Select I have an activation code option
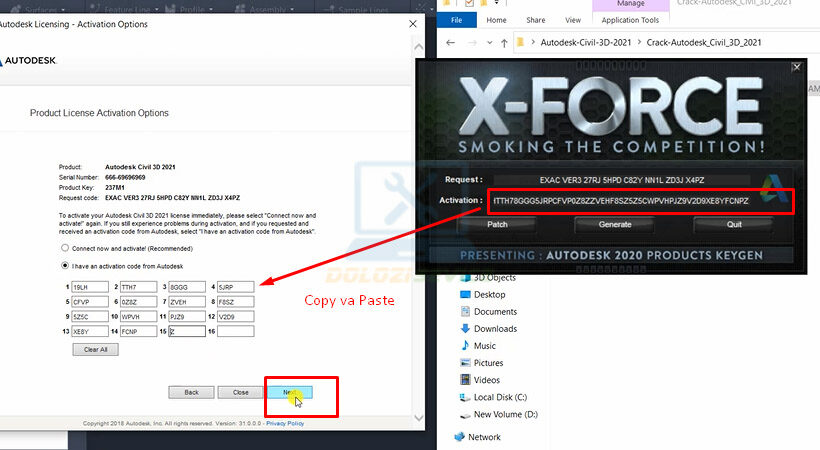The height and width of the screenshot is (450, 820). pyautogui.click(x=66, y=266)
